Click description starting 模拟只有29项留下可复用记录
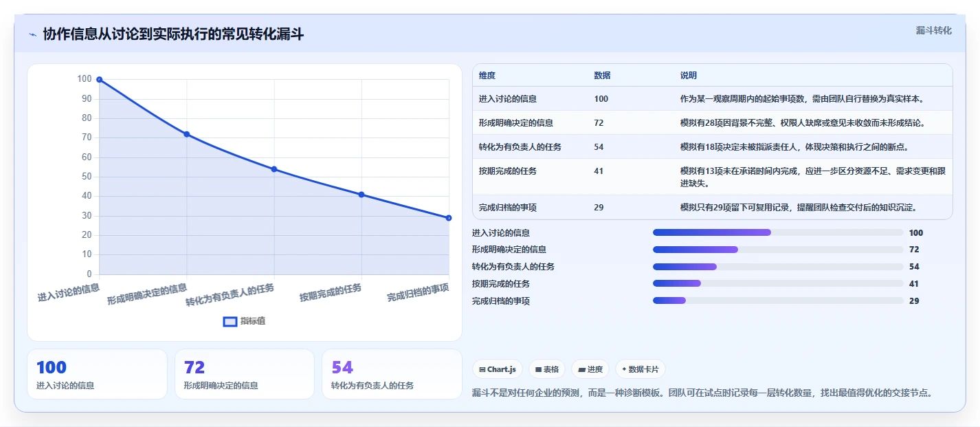980x427 pixels. coord(799,208)
